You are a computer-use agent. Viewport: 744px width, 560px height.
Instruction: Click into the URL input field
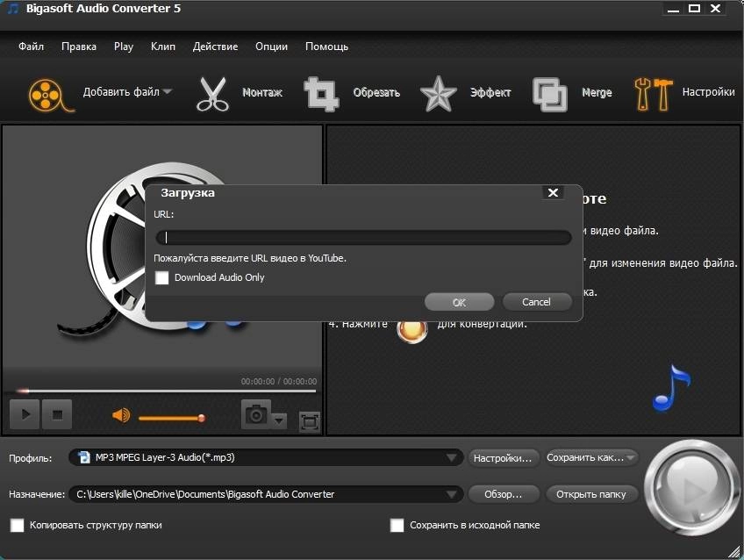[363, 237]
